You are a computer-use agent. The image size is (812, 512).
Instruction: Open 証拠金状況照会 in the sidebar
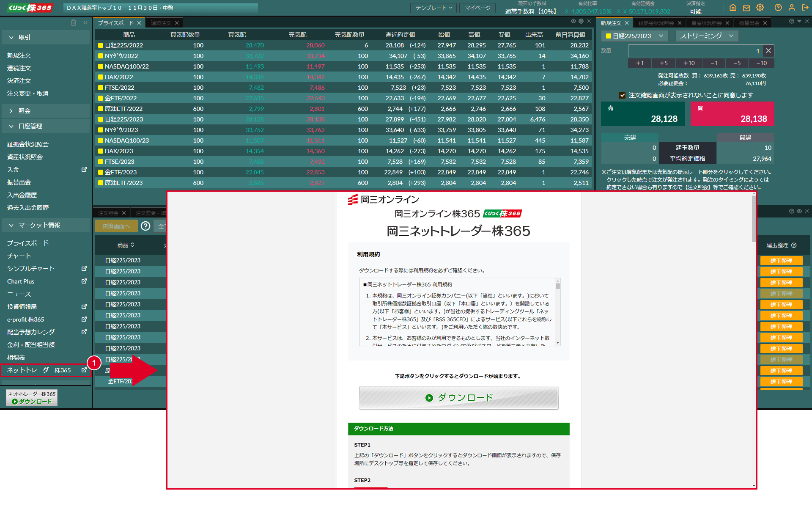point(28,144)
